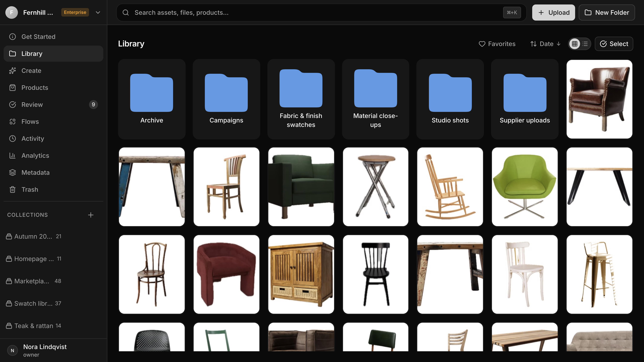Open the Flows section
This screenshot has width=644, height=362.
pos(54,122)
